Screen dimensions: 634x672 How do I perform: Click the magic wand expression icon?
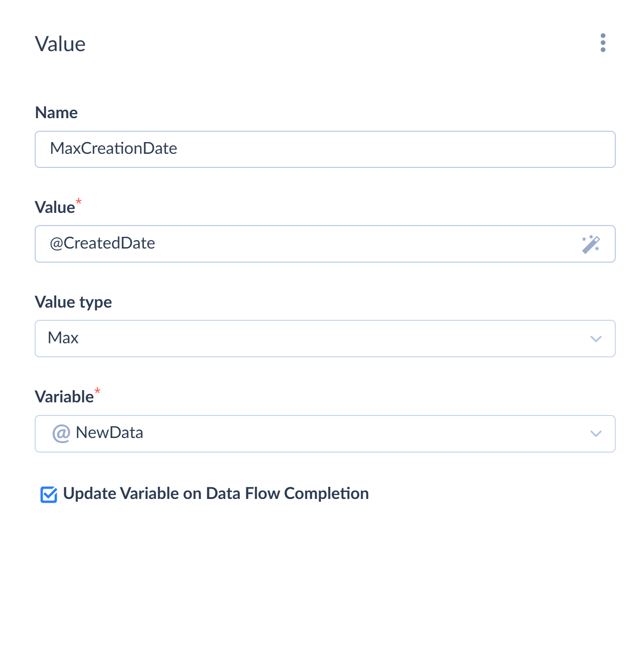pos(591,244)
